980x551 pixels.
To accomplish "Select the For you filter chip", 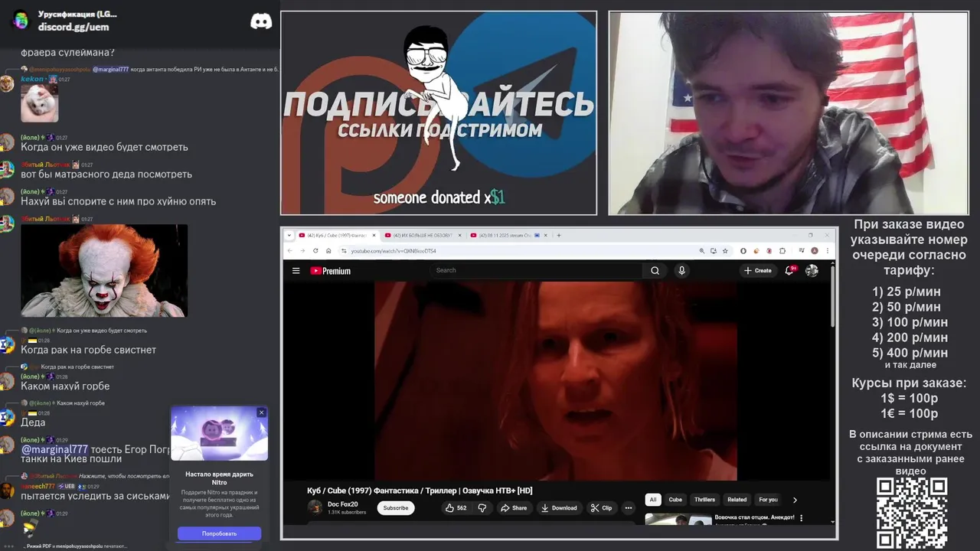I will coord(768,500).
